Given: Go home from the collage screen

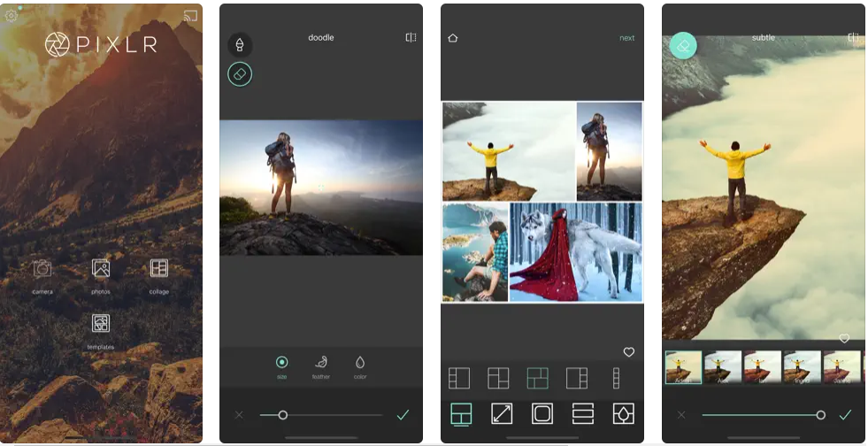Looking at the screenshot, I should [453, 38].
